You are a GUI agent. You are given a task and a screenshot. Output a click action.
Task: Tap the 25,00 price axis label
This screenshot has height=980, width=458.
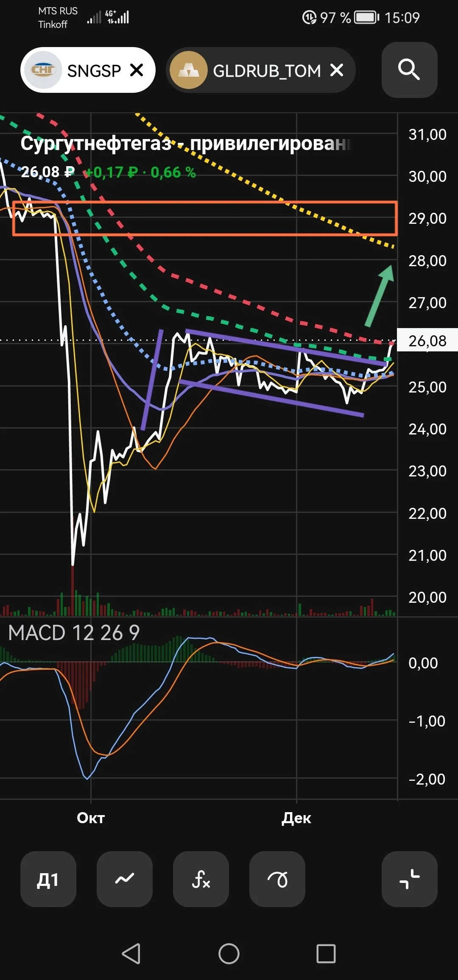(x=427, y=387)
